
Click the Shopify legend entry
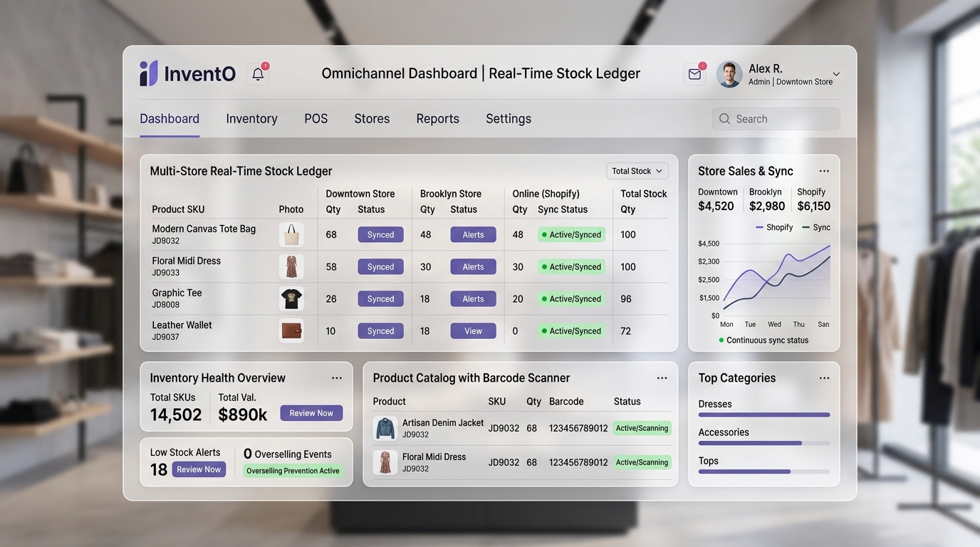tap(774, 227)
